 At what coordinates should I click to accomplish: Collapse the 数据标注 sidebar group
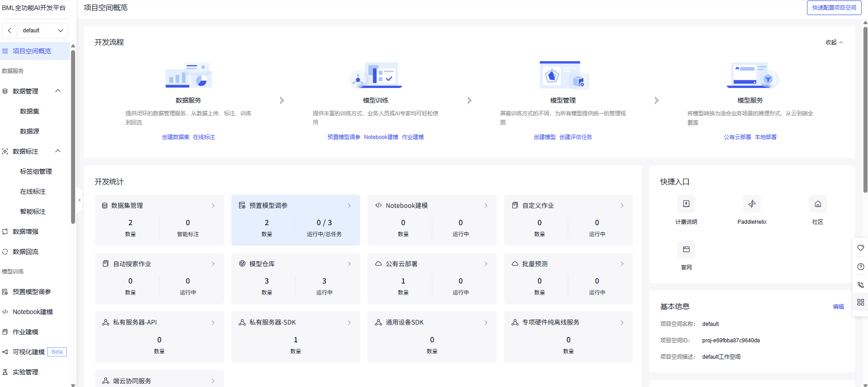(58, 151)
